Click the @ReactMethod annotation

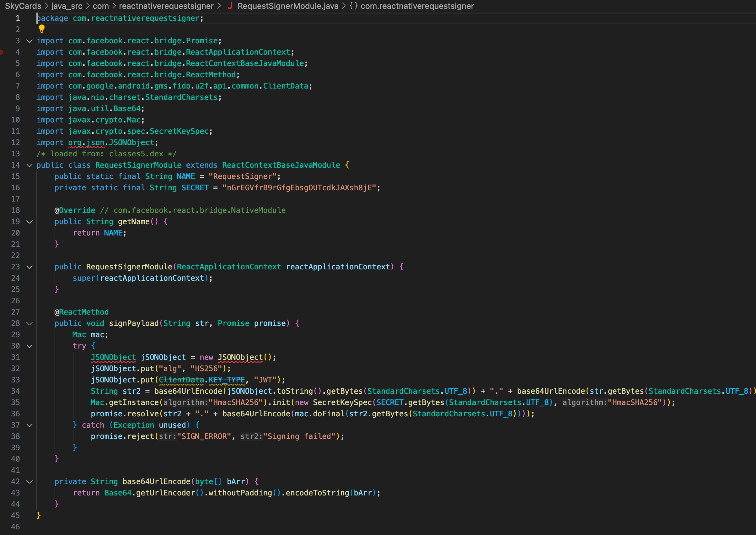tap(82, 312)
